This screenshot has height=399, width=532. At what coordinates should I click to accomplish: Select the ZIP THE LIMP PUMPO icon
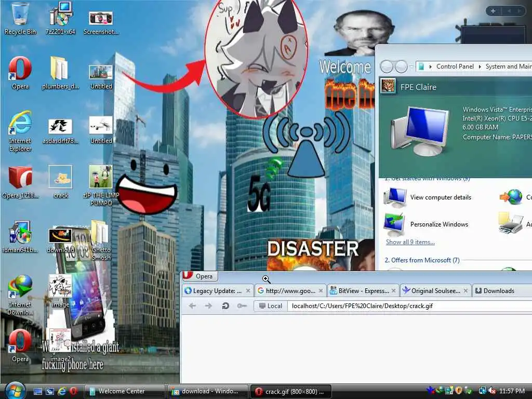[x=101, y=185]
